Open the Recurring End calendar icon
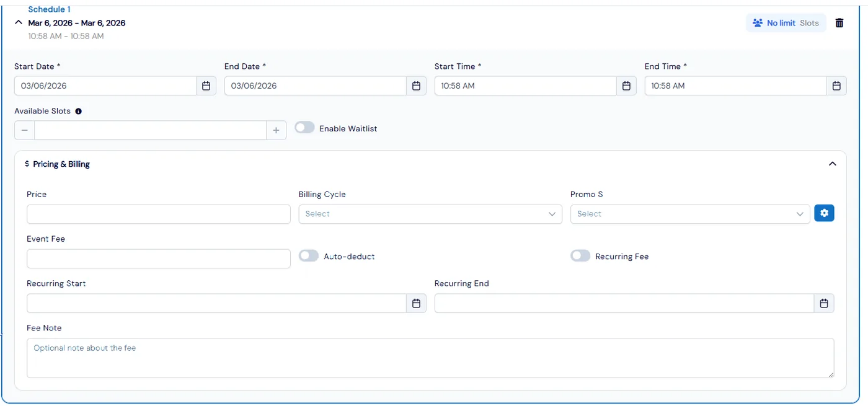Viewport: 868px width, 406px height. tap(824, 303)
